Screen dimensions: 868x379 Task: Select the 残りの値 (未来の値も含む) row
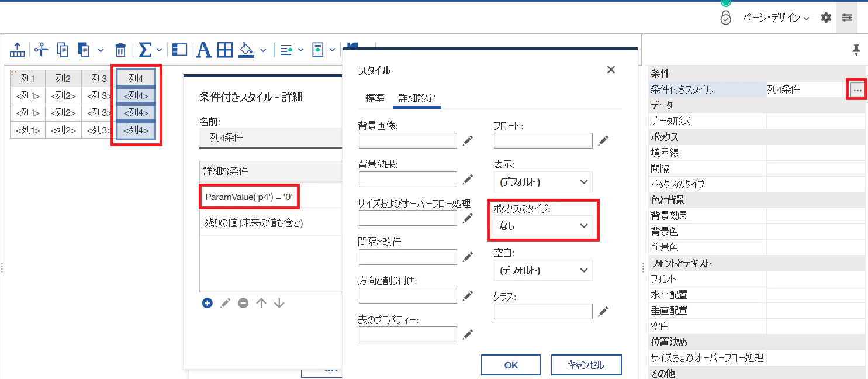271,222
